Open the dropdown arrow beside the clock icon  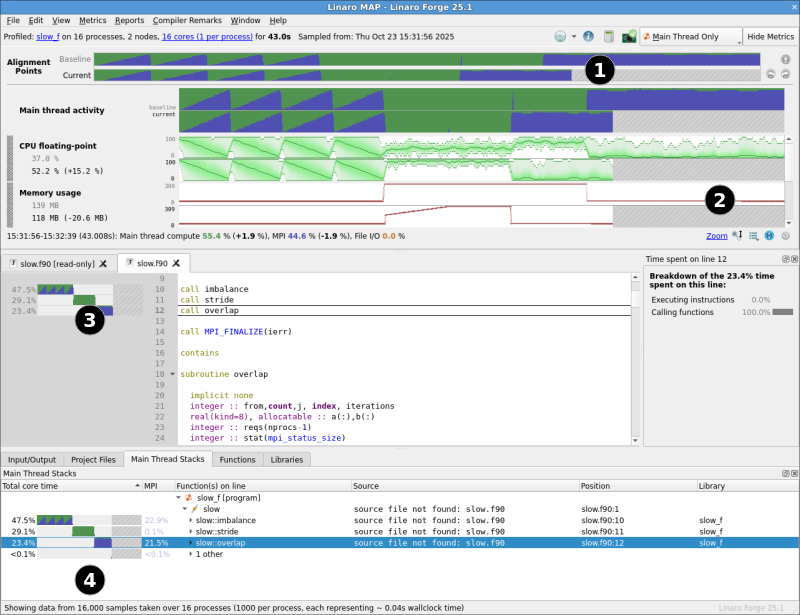pos(573,36)
